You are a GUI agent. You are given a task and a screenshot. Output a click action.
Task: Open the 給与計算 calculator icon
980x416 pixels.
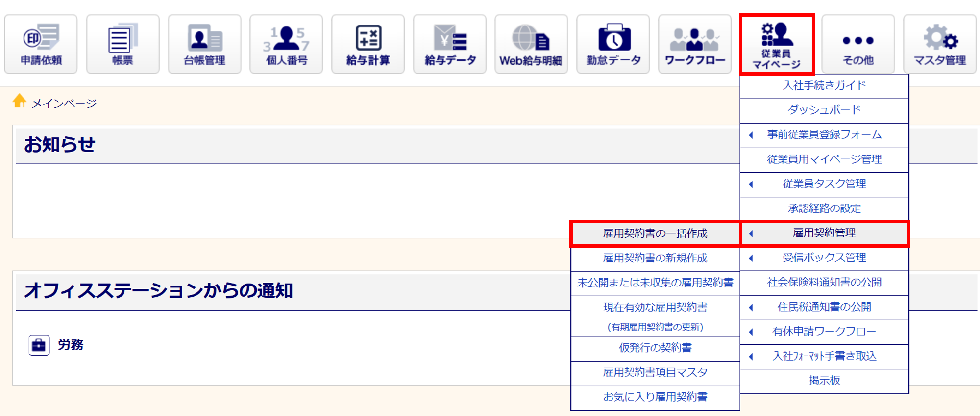tap(368, 44)
